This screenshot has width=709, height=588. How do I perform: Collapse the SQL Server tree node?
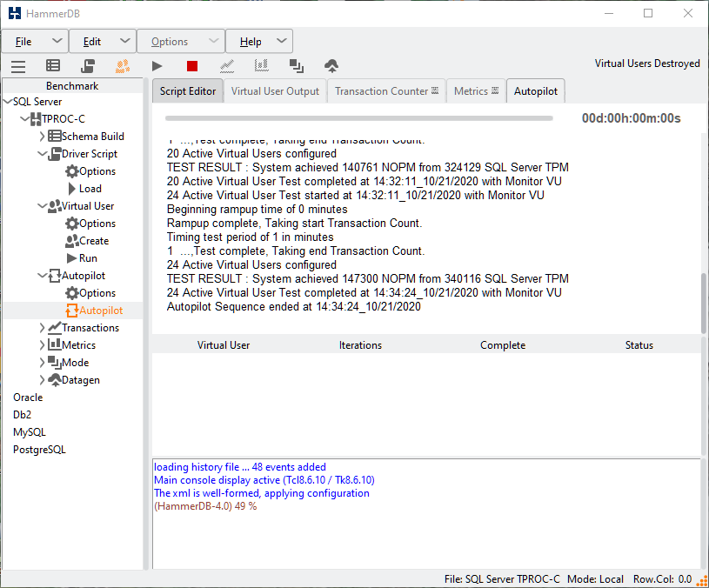pyautogui.click(x=8, y=102)
